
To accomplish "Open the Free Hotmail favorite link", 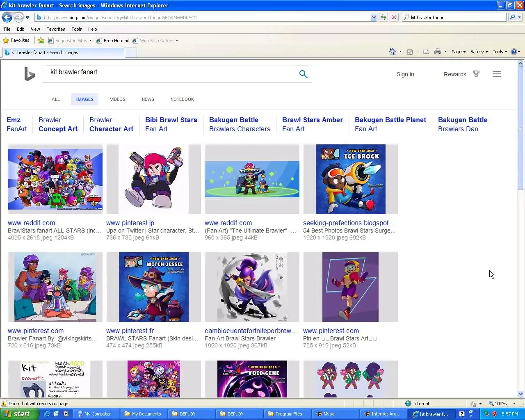I will coord(112,41).
